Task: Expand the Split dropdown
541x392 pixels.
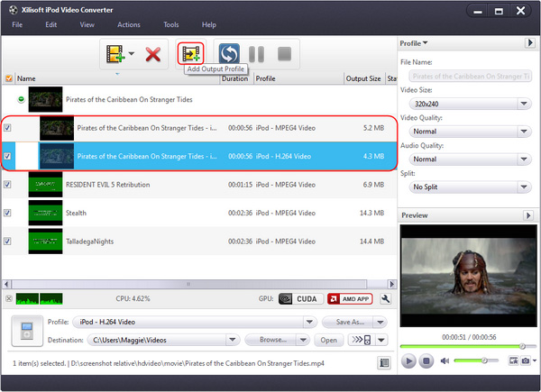Action: (468, 187)
